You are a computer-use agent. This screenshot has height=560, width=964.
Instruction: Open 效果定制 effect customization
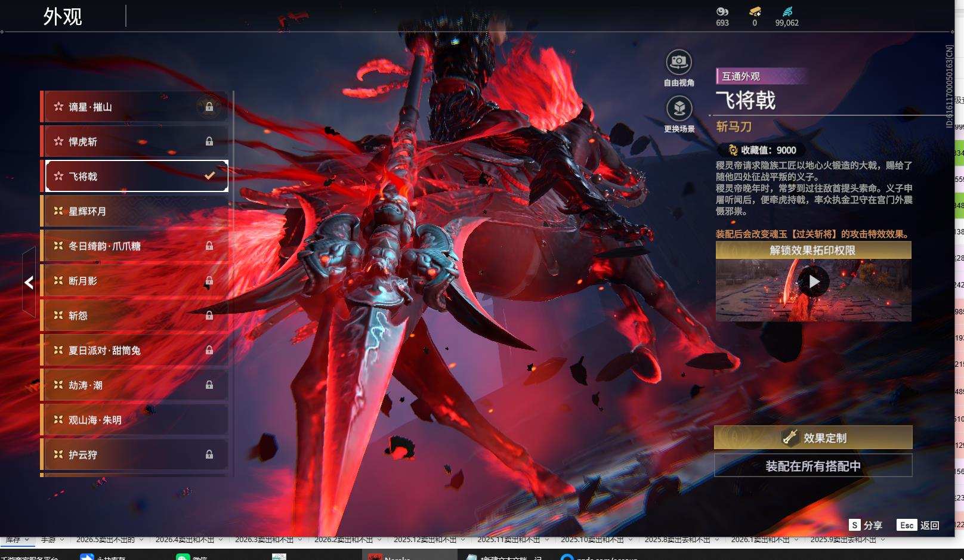pos(813,438)
